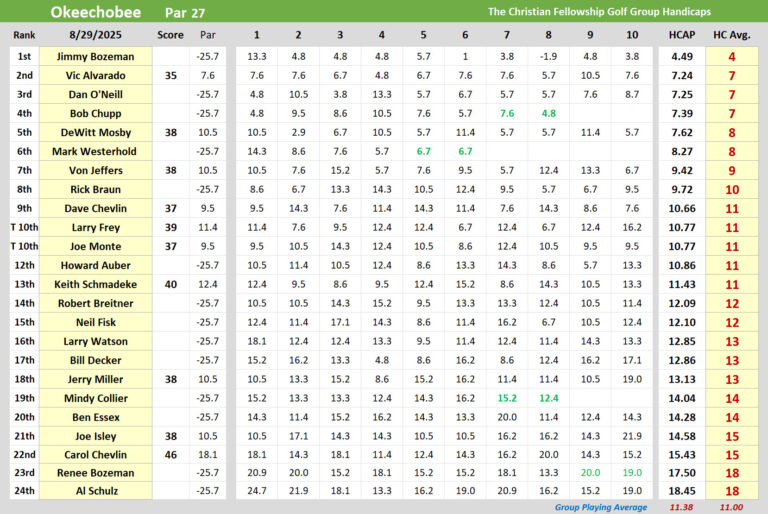Click Carol Chevlin's name cell

pyautogui.click(x=96, y=455)
